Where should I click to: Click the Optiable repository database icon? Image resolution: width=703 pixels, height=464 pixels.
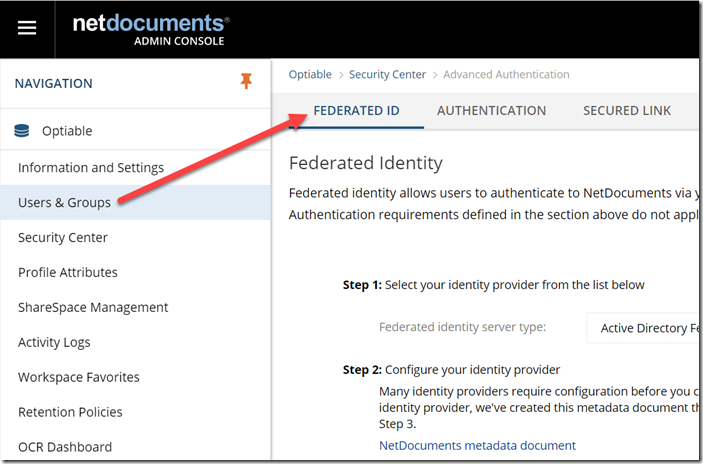tap(22, 130)
